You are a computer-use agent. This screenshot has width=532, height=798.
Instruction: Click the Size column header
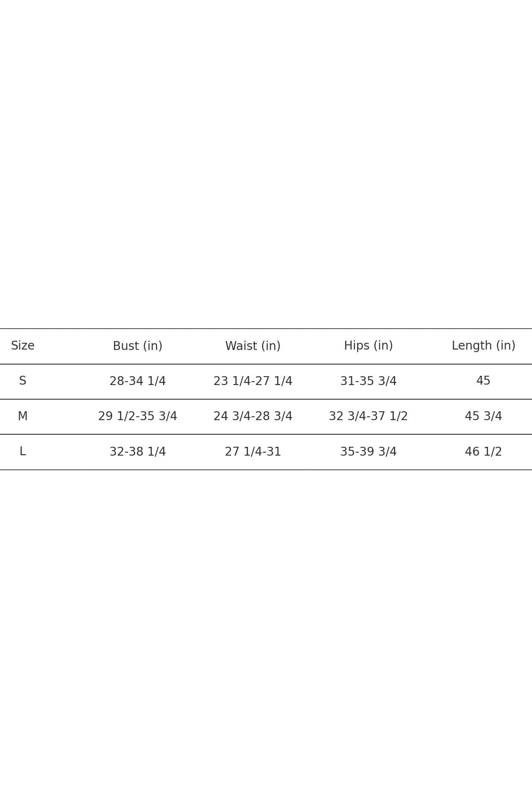[x=23, y=346]
